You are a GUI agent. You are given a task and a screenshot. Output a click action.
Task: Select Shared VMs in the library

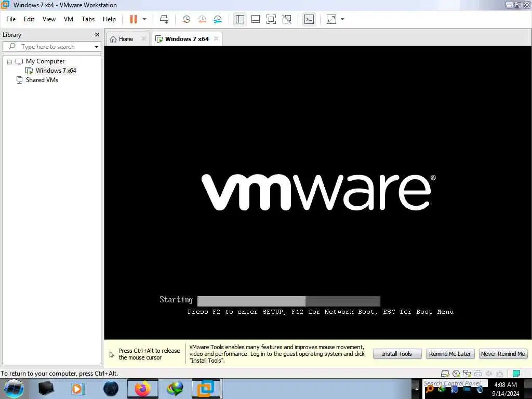click(x=42, y=80)
